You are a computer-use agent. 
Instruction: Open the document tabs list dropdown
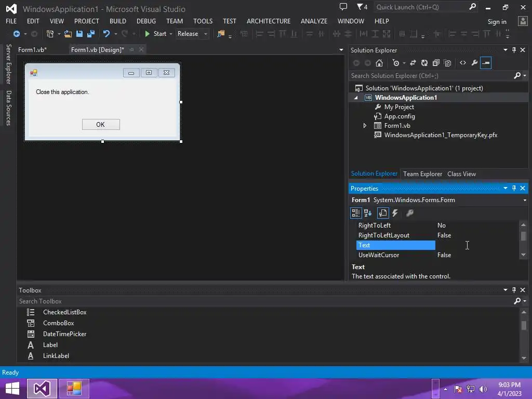coord(341,50)
